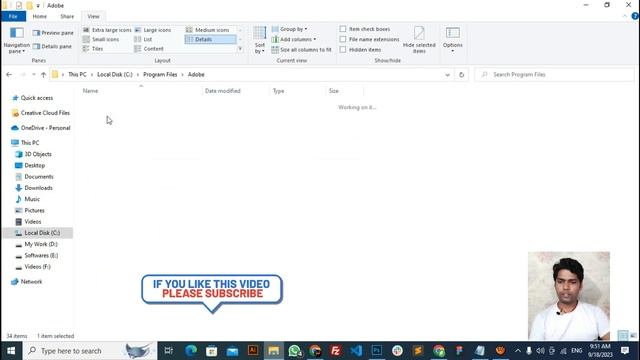The height and width of the screenshot is (360, 640).
Task: Select Small icons layout
Action: coord(101,39)
